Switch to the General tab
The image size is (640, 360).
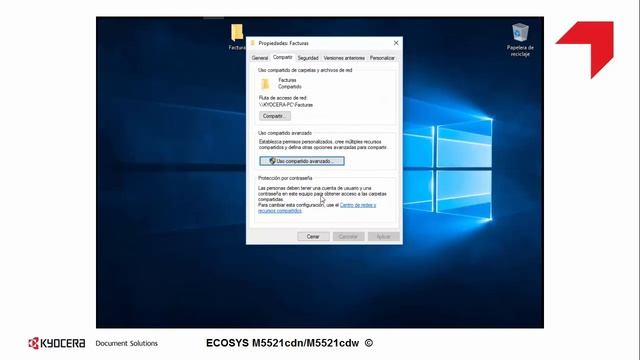point(260,58)
